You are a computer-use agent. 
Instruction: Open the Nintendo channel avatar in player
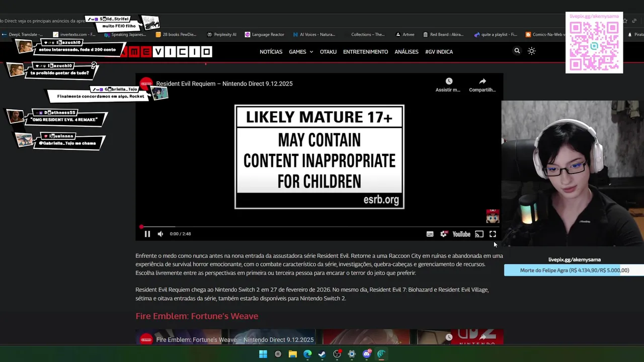[146, 84]
